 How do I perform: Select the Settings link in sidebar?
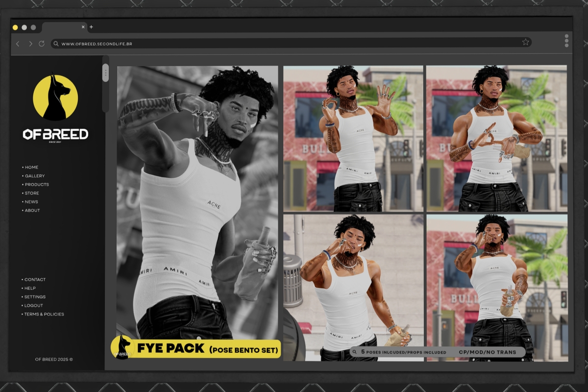[35, 297]
